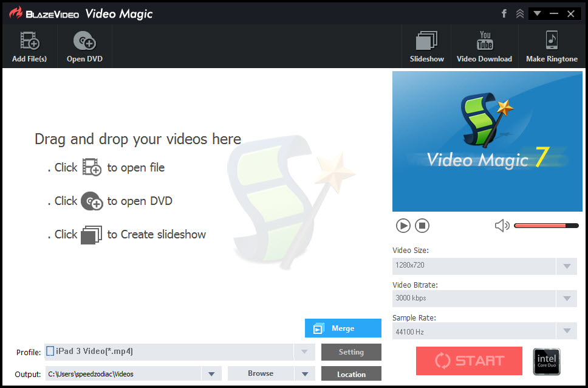Stop the video playback

tap(422, 225)
